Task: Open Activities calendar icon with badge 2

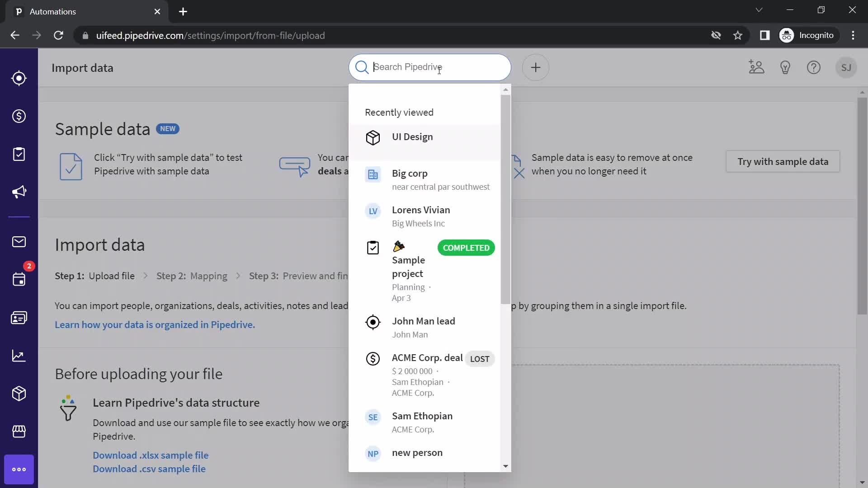Action: click(19, 279)
